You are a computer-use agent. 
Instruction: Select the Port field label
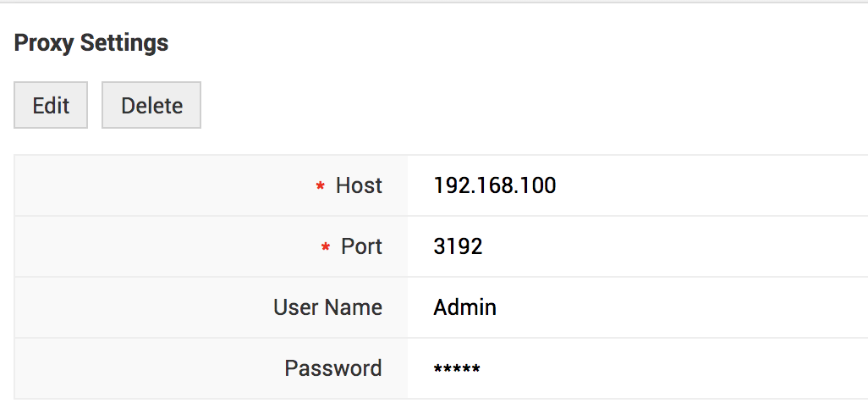click(361, 246)
